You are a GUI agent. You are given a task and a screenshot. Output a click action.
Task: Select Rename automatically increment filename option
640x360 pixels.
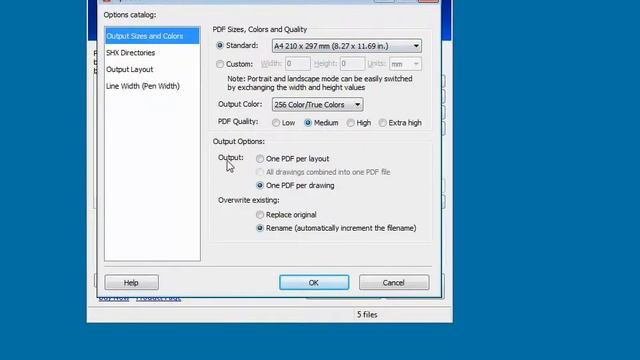coord(260,228)
